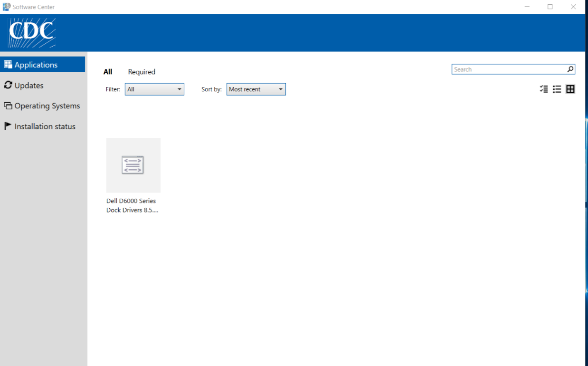Switch to list view icon

pyautogui.click(x=557, y=89)
